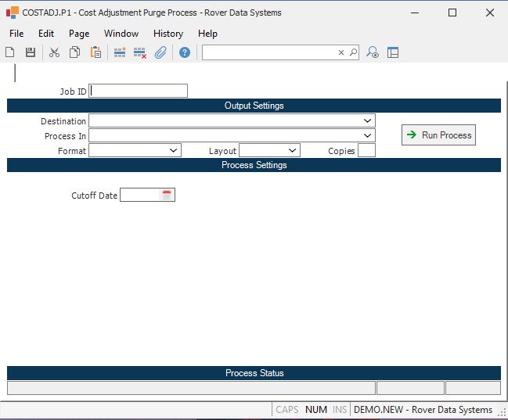Open the Window menu

click(121, 34)
